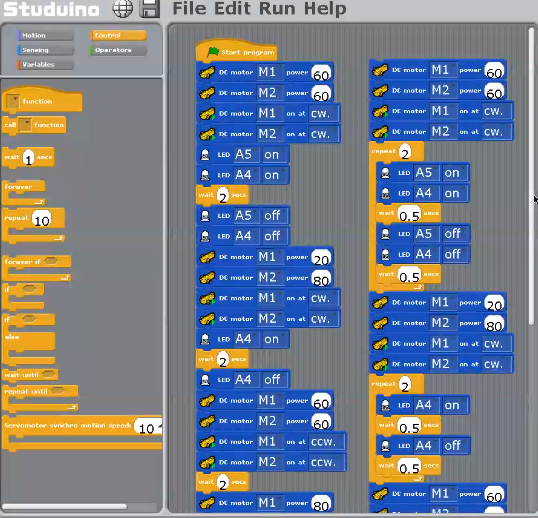Screen dimensions: 538x518
Task: Open ccw direction dropdown on M2 block
Action: (x=326, y=462)
